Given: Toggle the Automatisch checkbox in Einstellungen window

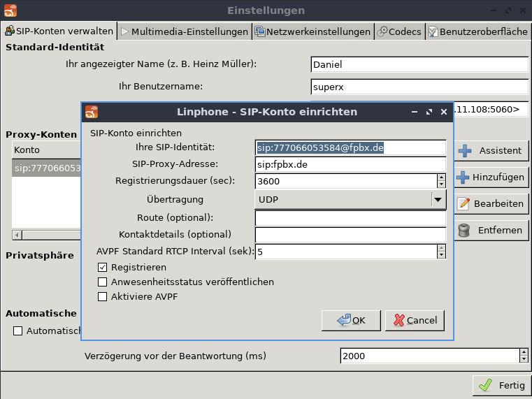Looking at the screenshot, I should (17, 331).
